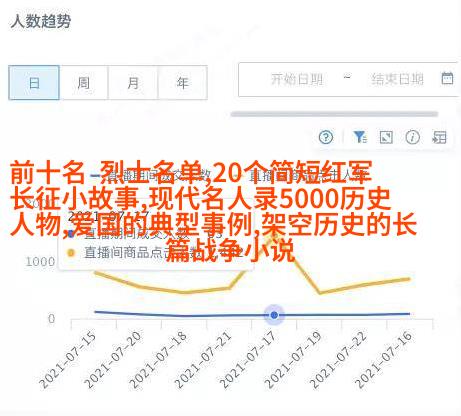Click the gray horizontal scrollbar

tap(334, 114)
